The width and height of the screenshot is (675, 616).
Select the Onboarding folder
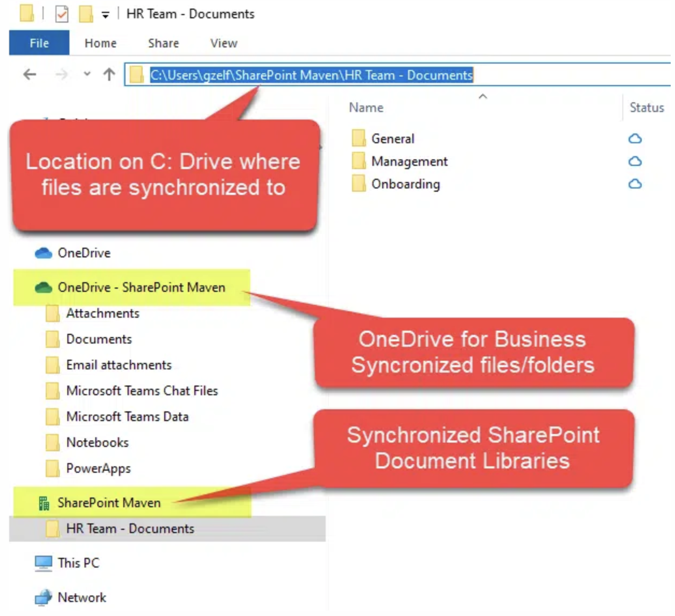405,184
